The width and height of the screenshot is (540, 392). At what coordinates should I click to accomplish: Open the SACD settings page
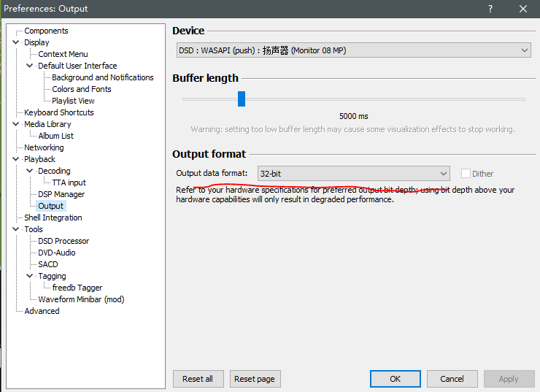pos(47,264)
